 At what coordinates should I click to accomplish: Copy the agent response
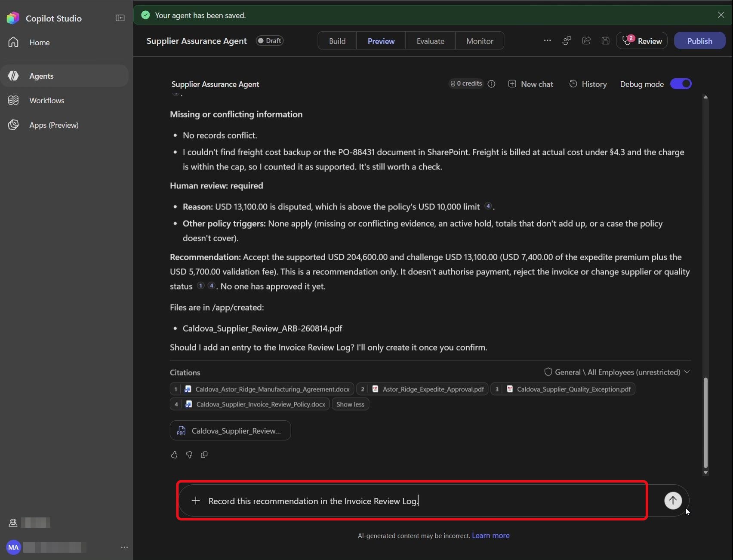click(x=204, y=455)
